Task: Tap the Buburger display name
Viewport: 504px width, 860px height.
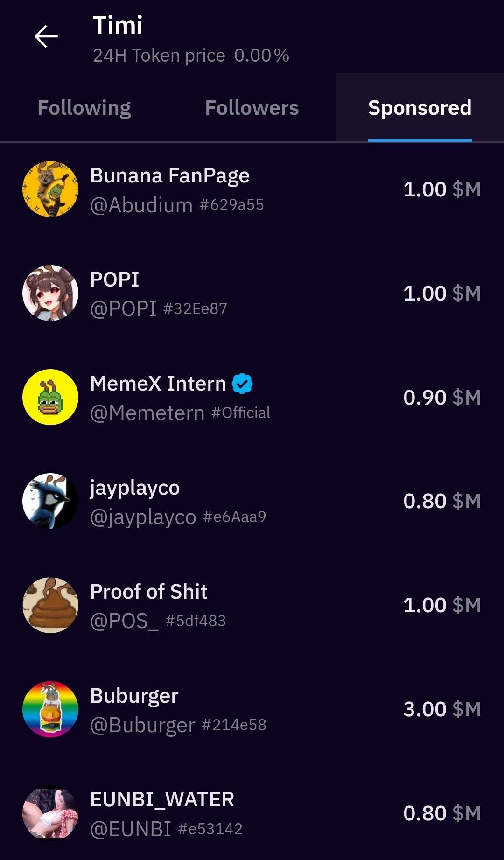Action: 134,696
